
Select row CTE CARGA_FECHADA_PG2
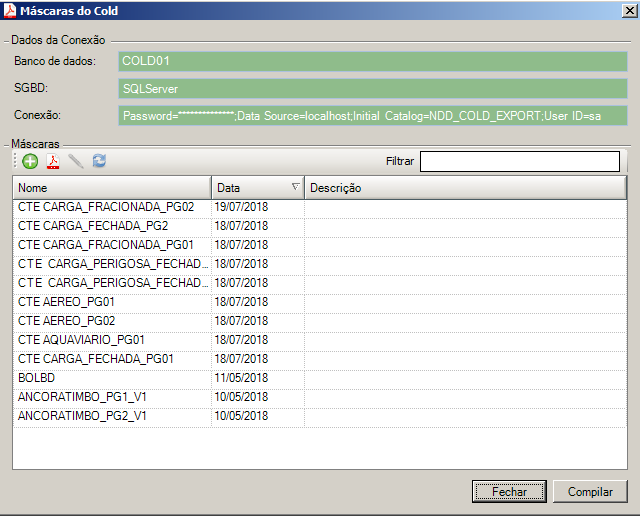pos(320,226)
